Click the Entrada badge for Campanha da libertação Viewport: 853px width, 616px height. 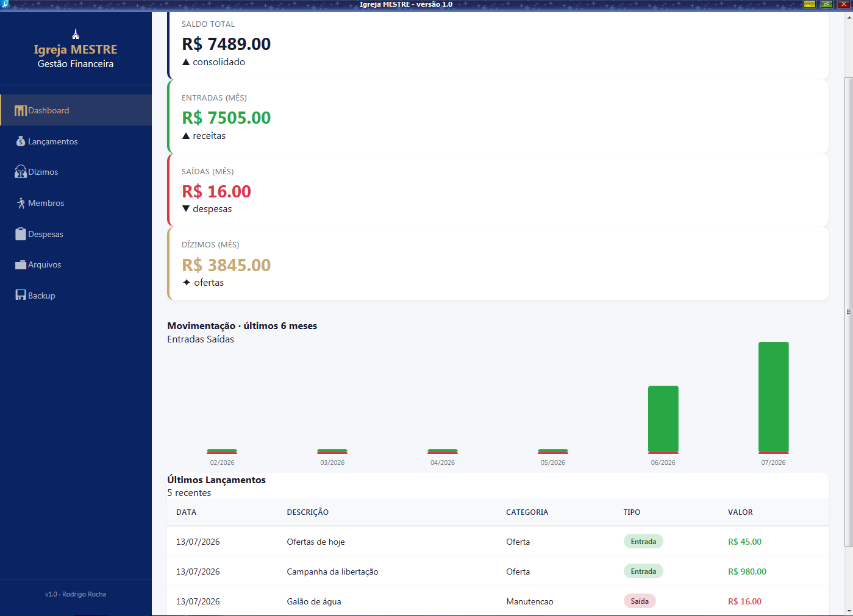point(643,572)
